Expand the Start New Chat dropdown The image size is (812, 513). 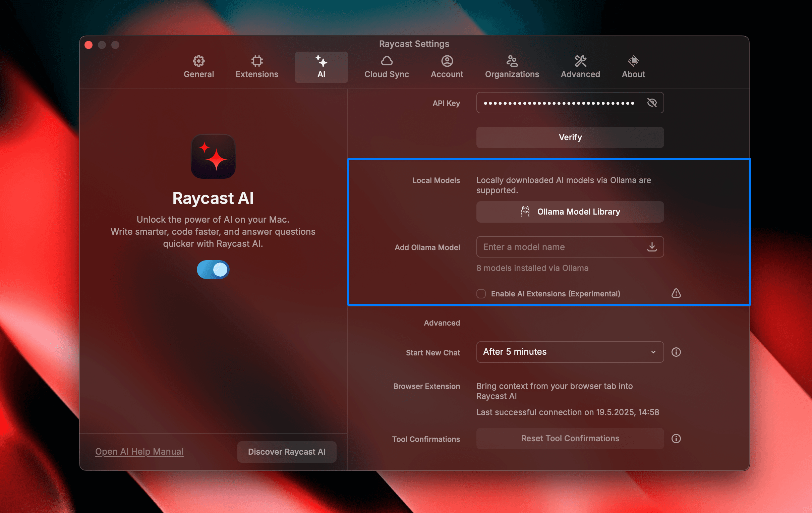pos(570,352)
